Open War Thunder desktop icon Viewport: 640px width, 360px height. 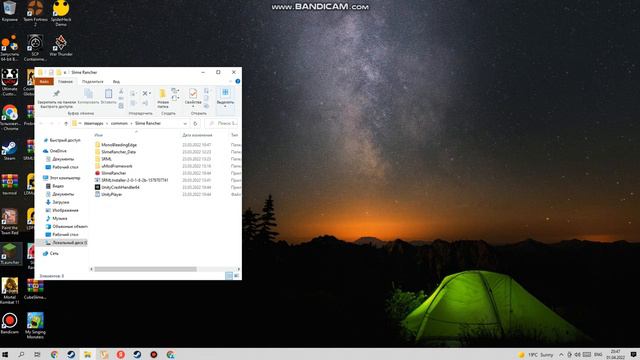coord(61,46)
